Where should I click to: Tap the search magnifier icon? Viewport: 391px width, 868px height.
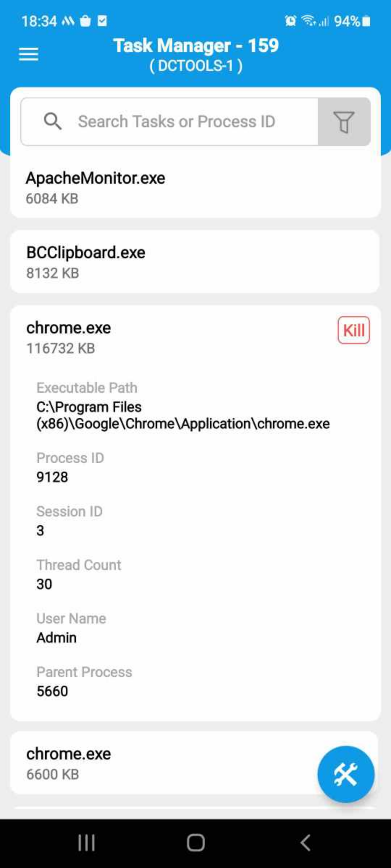52,121
